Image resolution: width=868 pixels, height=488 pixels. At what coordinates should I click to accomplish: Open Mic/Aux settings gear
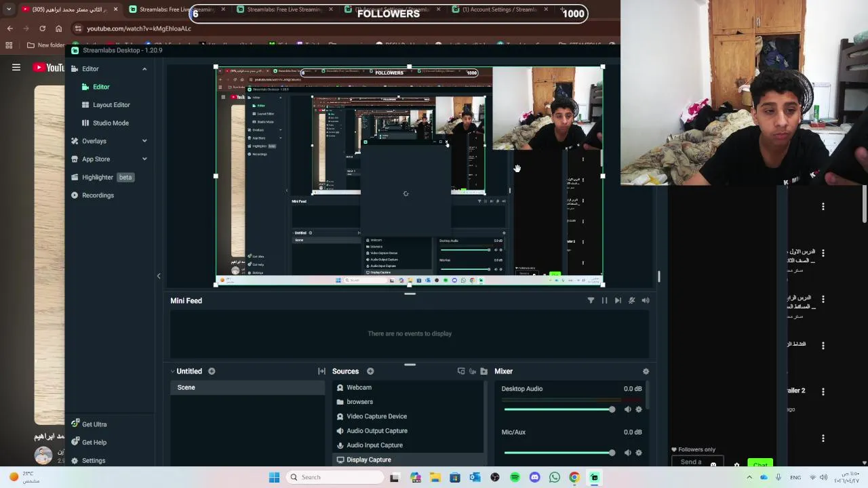point(638,453)
